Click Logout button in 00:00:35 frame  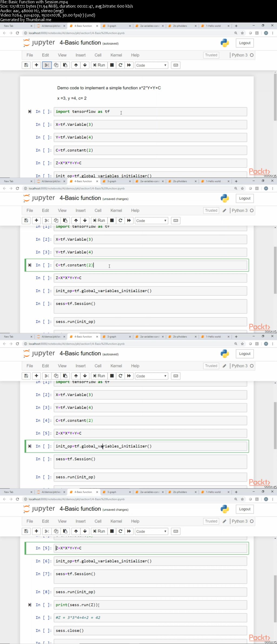pos(245,43)
